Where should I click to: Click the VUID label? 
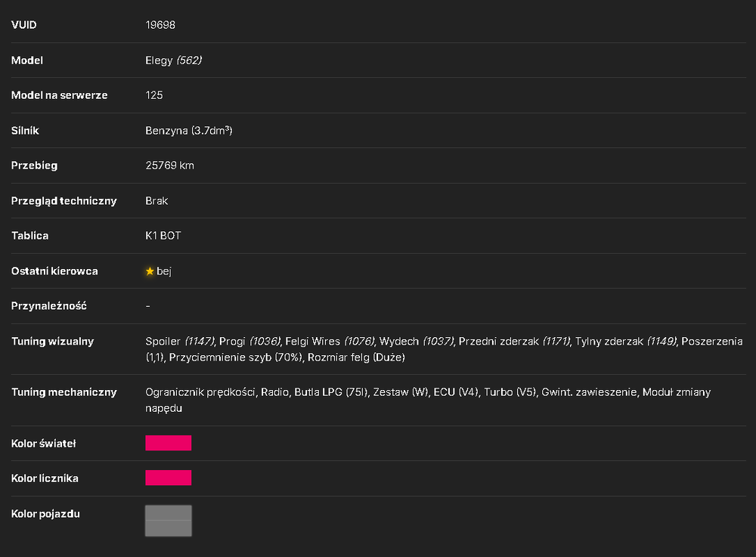(23, 25)
